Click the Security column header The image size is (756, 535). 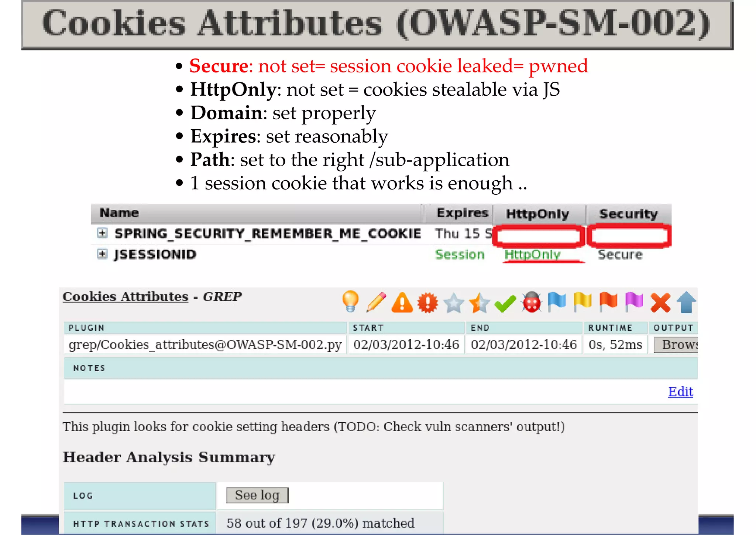(629, 214)
